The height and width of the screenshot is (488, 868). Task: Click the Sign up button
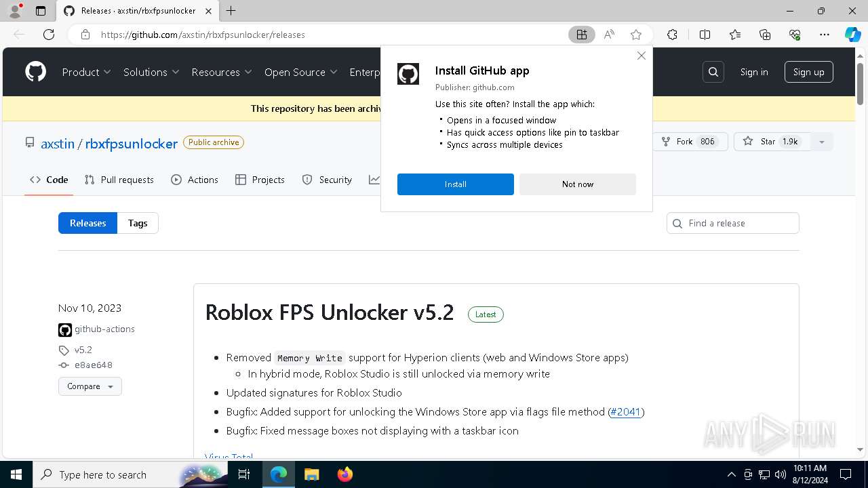click(808, 72)
